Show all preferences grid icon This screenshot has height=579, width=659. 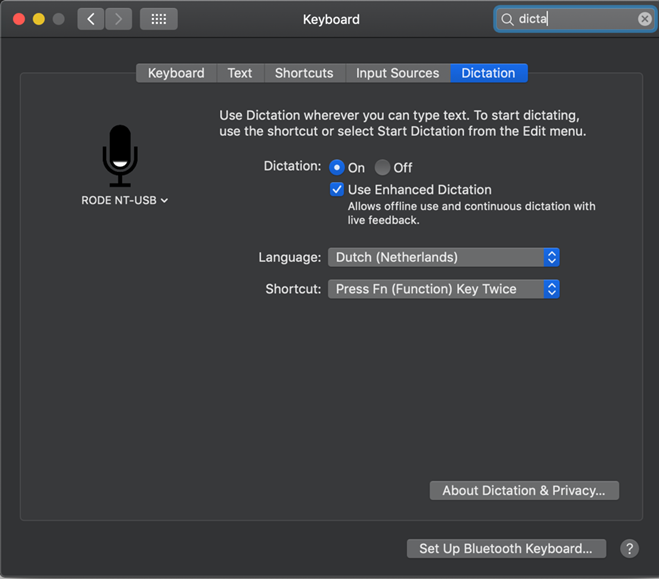point(159,19)
